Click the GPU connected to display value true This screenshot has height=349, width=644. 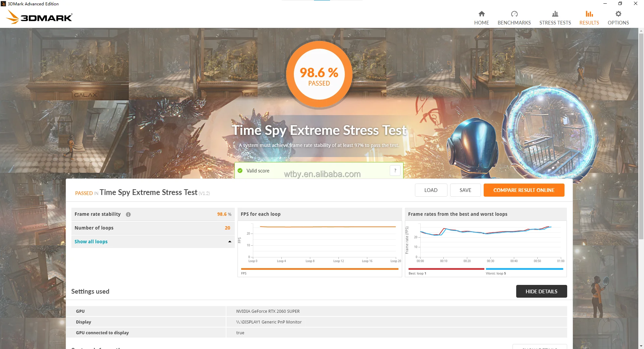point(240,333)
